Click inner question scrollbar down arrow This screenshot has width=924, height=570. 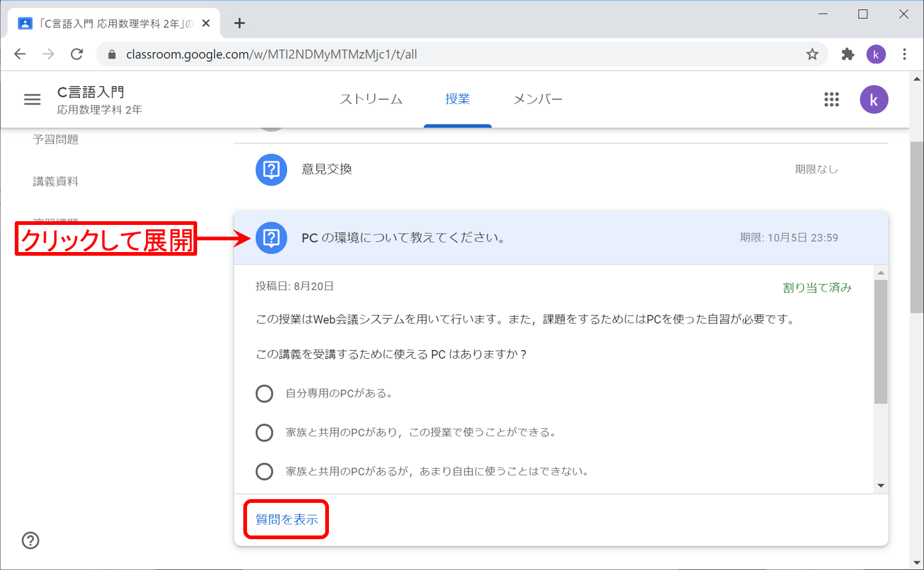(881, 486)
